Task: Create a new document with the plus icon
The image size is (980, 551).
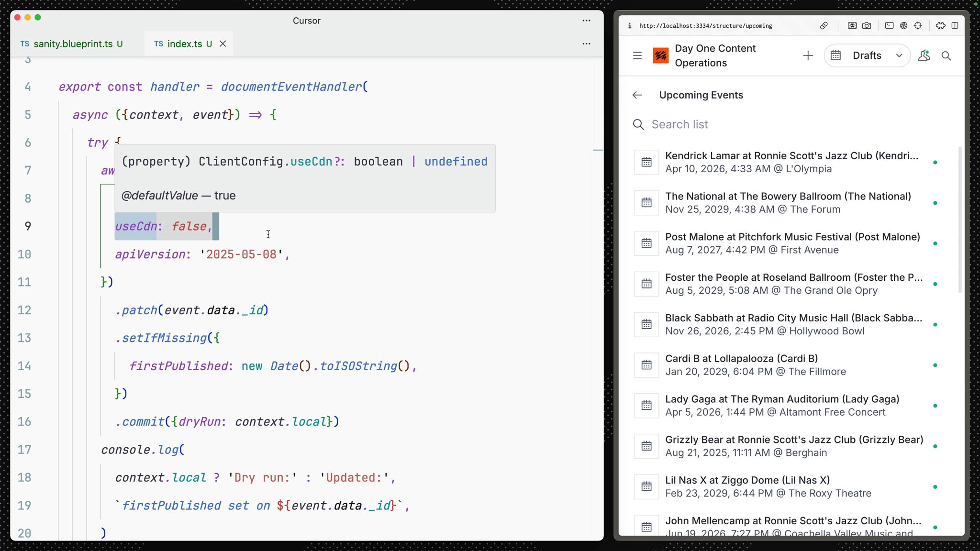Action: tap(808, 56)
